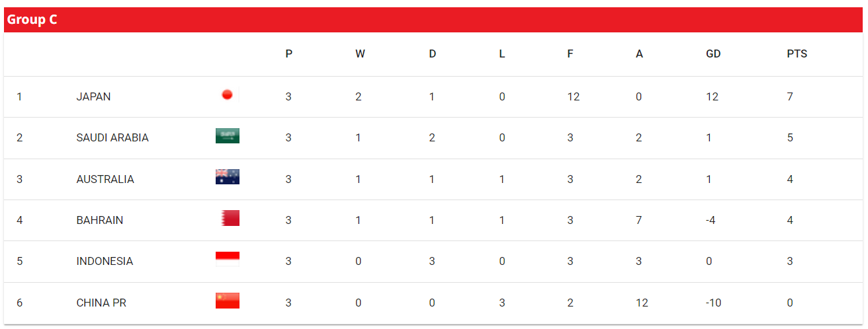Select the AUSTRALIA team name

[105, 179]
